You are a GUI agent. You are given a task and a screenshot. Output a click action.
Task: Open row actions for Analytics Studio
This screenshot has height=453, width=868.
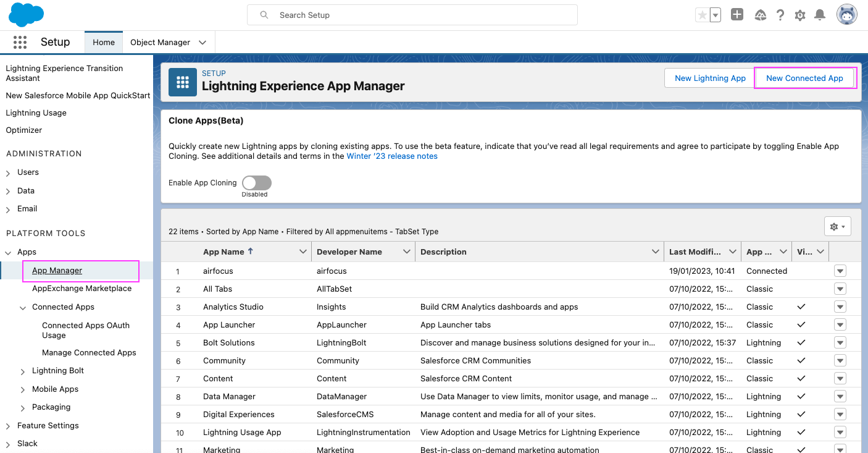(840, 307)
